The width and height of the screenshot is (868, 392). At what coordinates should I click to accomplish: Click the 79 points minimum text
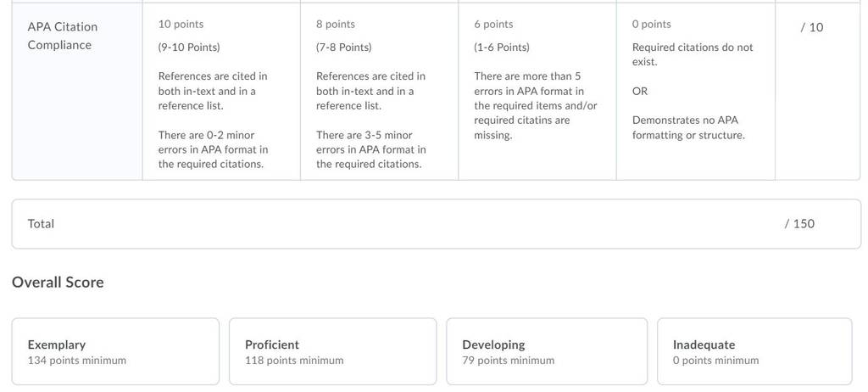(509, 361)
